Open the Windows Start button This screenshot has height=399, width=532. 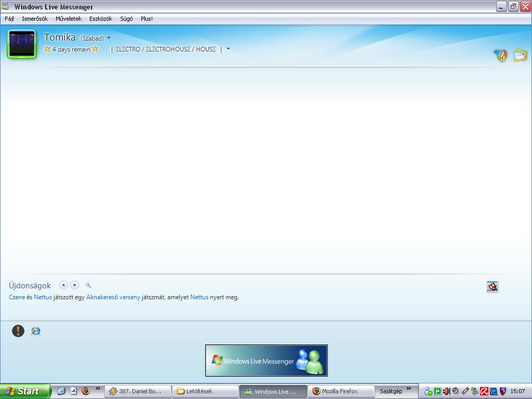click(25, 391)
